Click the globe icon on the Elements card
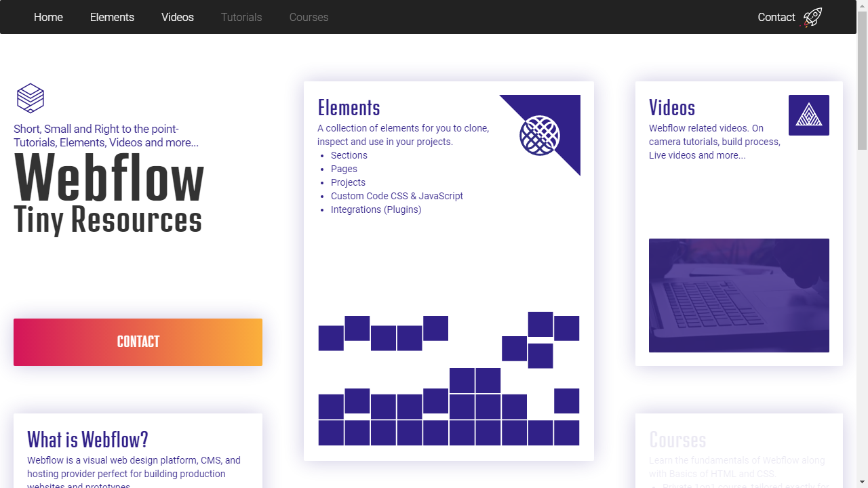Screen dimensions: 868x488 click(x=540, y=136)
